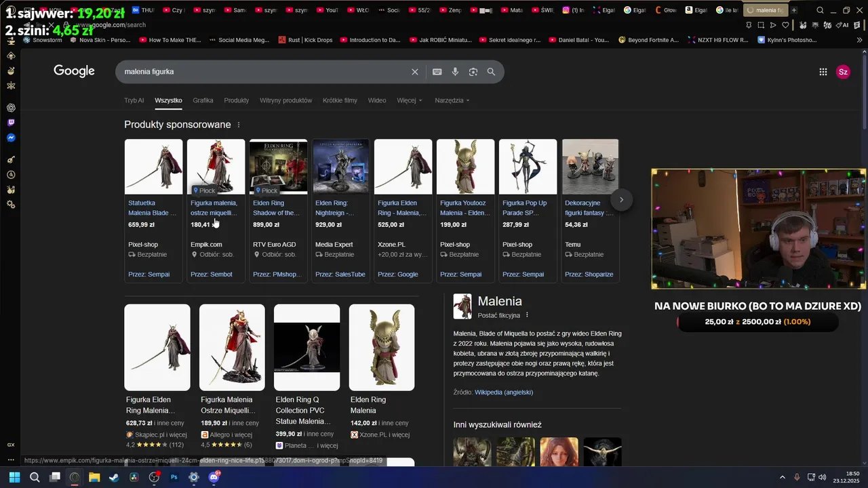Submit search with the magnifier icon

click(x=491, y=72)
